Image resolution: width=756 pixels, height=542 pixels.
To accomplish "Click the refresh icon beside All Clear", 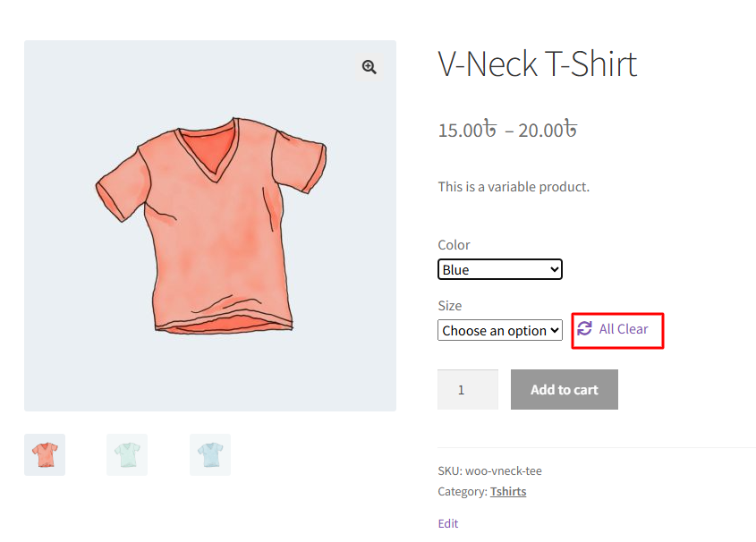I will [x=584, y=329].
